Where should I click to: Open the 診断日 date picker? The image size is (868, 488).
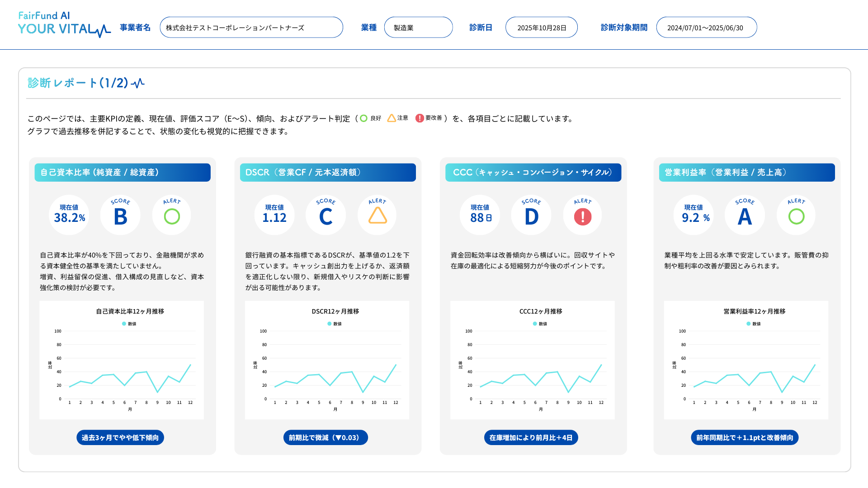[x=541, y=27]
